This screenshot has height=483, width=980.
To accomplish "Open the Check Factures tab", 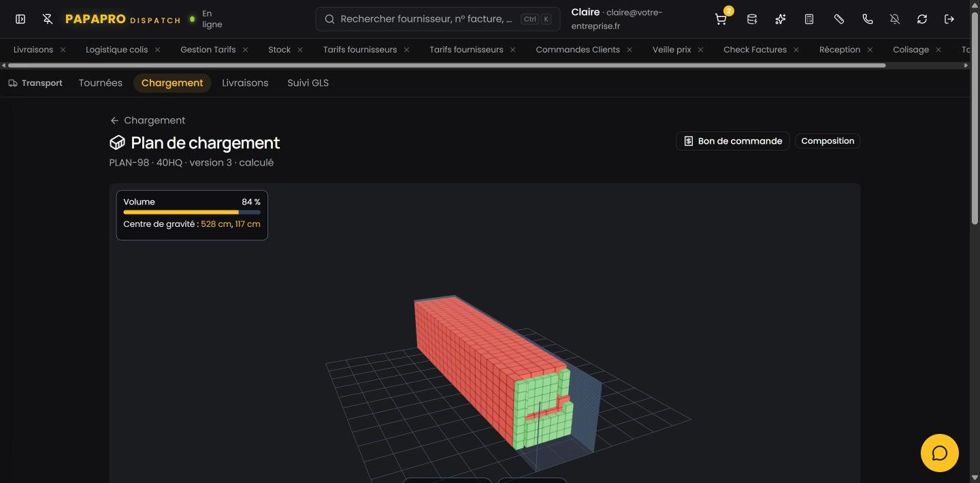I will 755,50.
